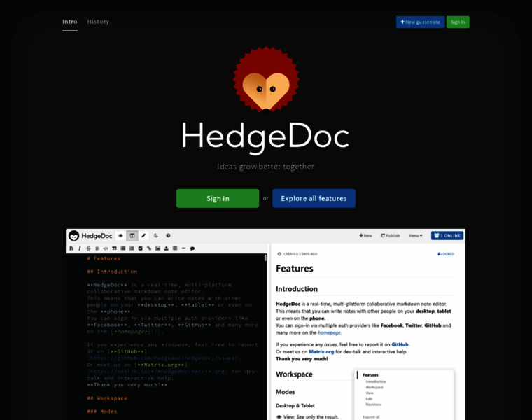Click the GitHub link after 'report it on'
532x420 pixels.
click(400, 344)
